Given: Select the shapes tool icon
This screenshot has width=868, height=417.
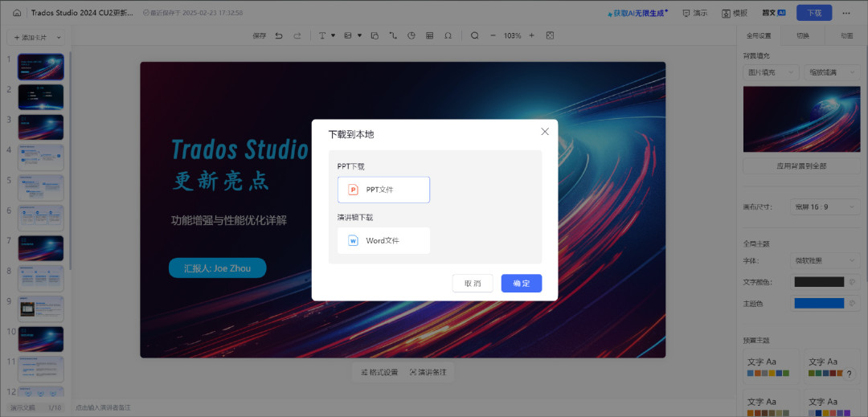Looking at the screenshot, I should click(x=375, y=35).
